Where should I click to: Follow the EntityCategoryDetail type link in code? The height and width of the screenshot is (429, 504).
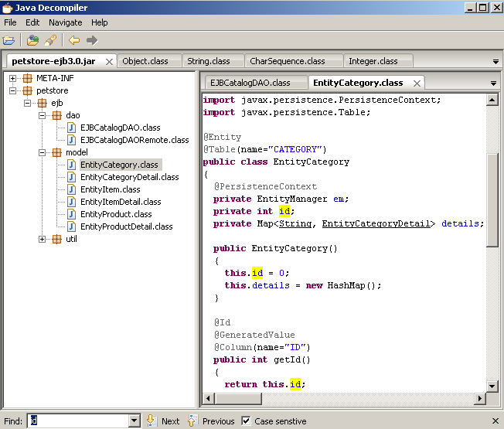376,223
